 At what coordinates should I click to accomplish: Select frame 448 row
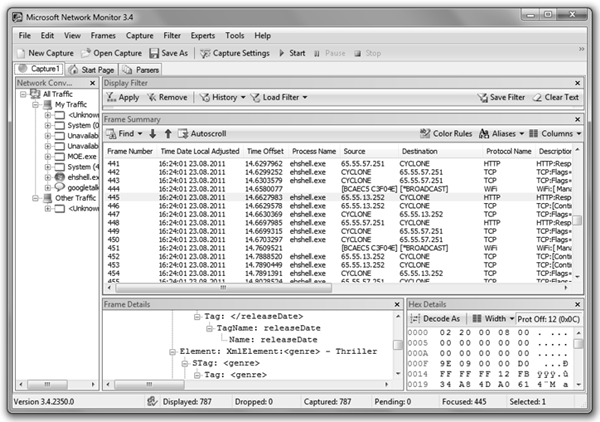pos(339,223)
